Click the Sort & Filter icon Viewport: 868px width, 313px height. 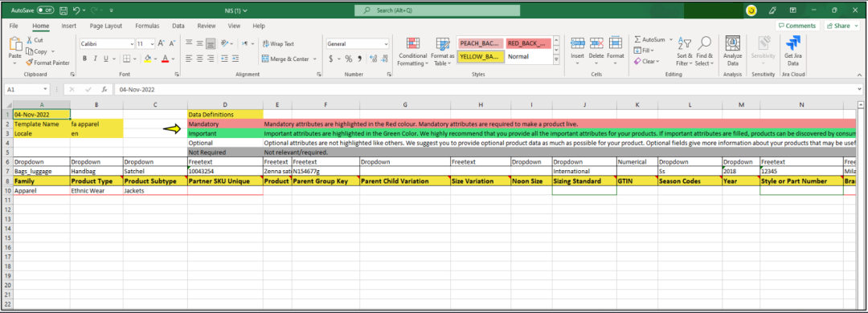685,52
